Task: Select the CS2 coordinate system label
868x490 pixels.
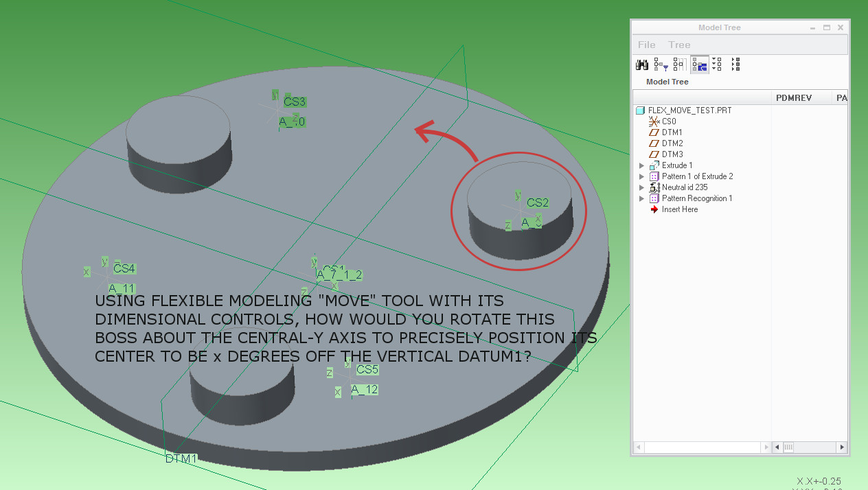Action: [538, 202]
